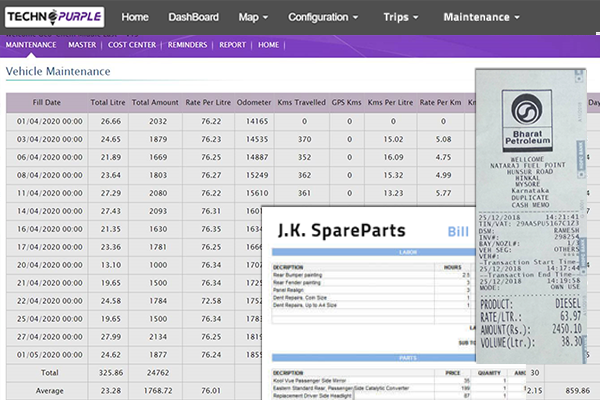This screenshot has height=400, width=600.
Task: Click Kool Vue Passenger Side Mirror line
Action: click(309, 381)
